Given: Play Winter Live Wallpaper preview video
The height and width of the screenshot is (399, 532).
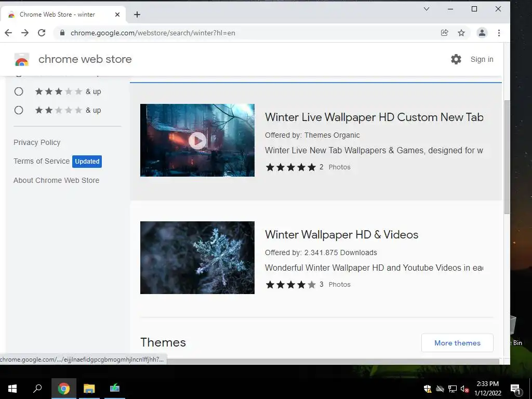Looking at the screenshot, I should pos(197,140).
